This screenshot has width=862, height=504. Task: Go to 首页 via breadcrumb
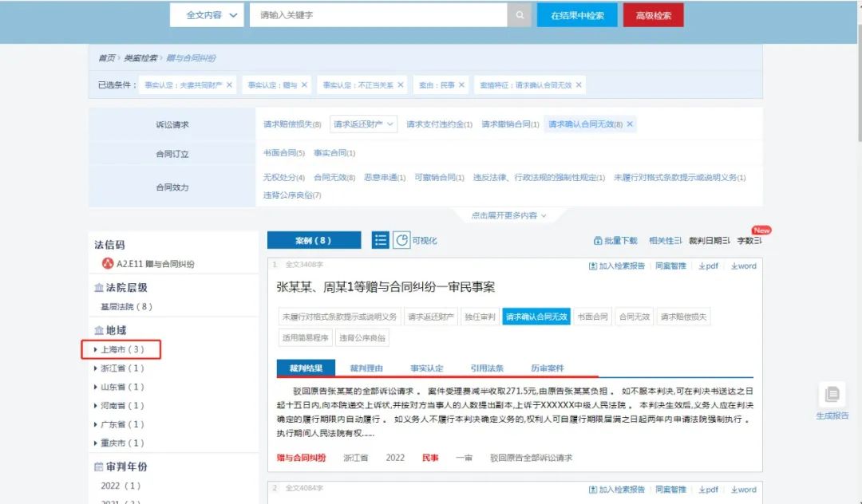107,57
